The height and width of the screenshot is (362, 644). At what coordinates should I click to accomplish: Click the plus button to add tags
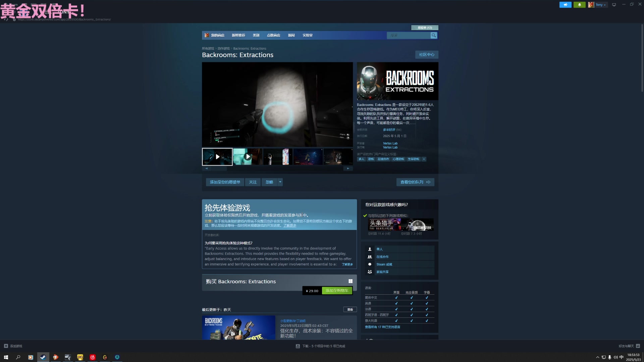pyautogui.click(x=424, y=159)
